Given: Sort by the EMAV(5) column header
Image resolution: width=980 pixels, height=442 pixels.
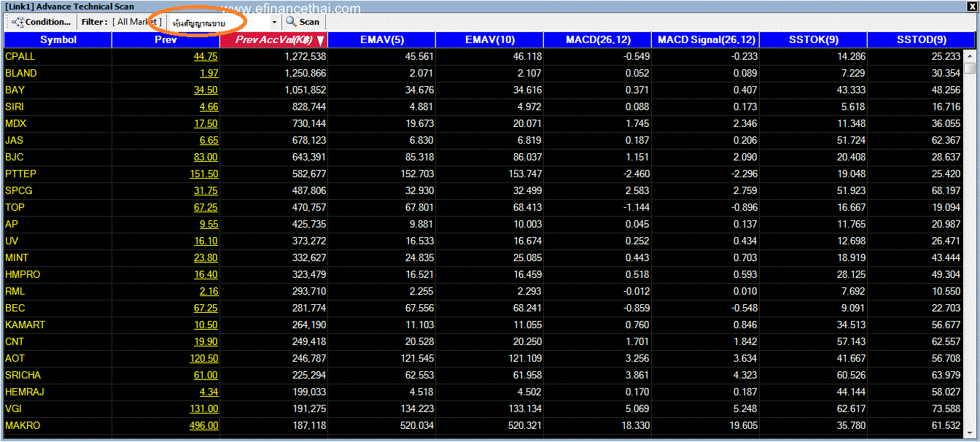Looking at the screenshot, I should (381, 39).
